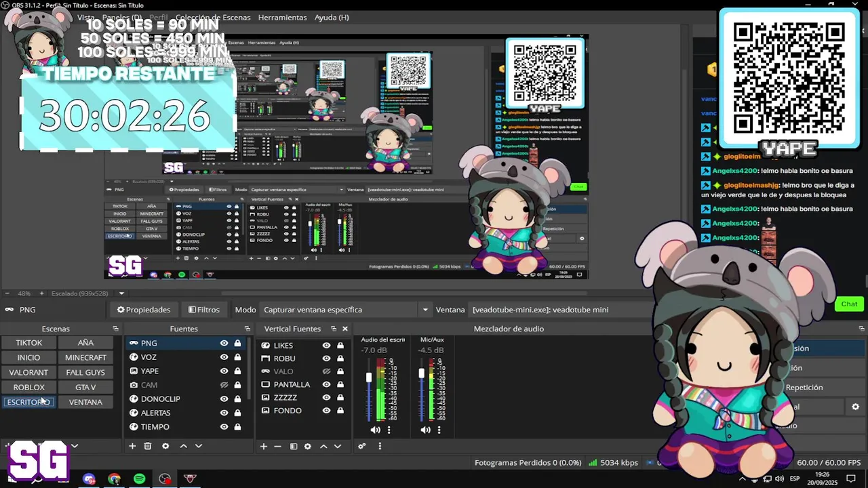Open source settings gear in Fuentes toolbar

[x=165, y=446]
